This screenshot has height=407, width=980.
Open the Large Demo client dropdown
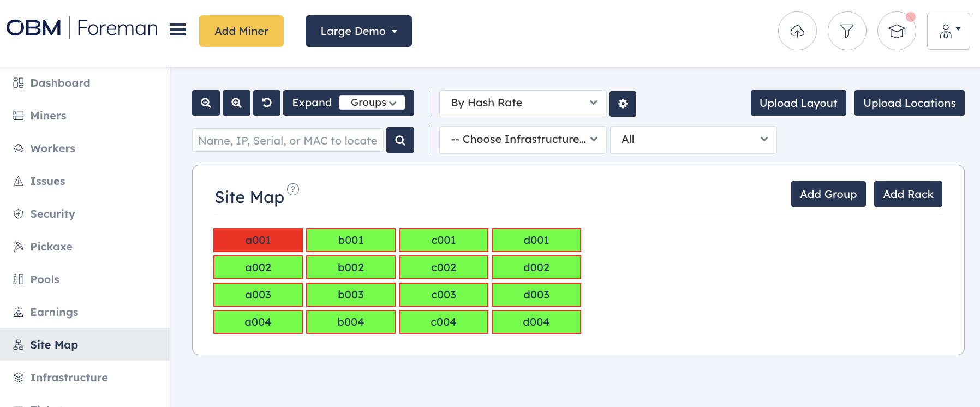tap(358, 31)
